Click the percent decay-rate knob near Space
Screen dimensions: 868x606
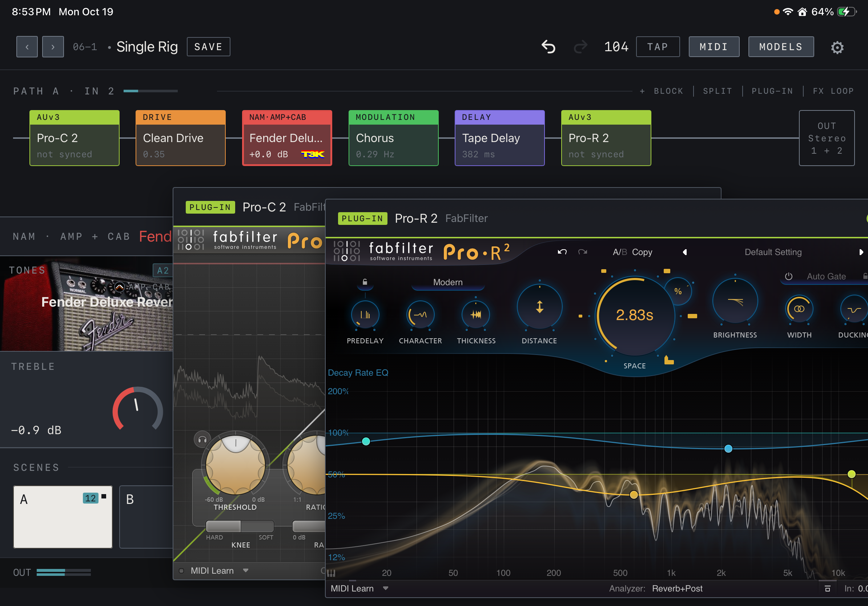678,291
